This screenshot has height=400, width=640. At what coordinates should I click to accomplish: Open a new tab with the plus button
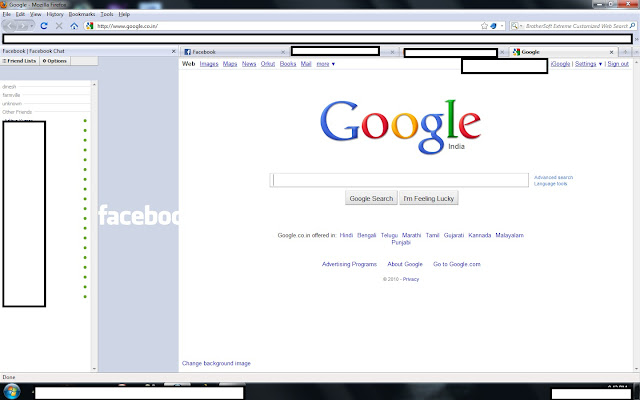[624, 52]
